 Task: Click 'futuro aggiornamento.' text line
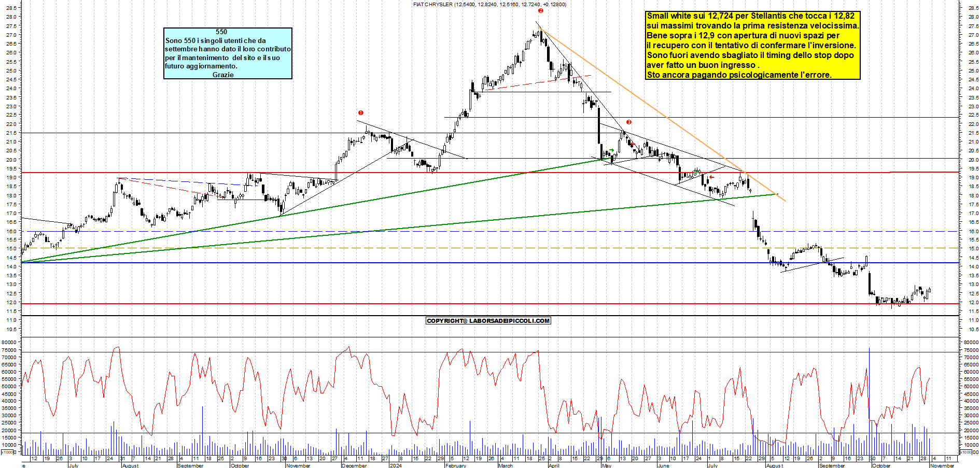pos(201,66)
